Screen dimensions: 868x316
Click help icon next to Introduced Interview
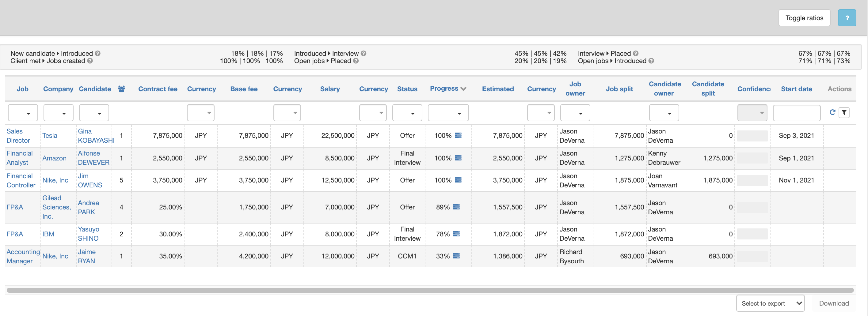(364, 53)
